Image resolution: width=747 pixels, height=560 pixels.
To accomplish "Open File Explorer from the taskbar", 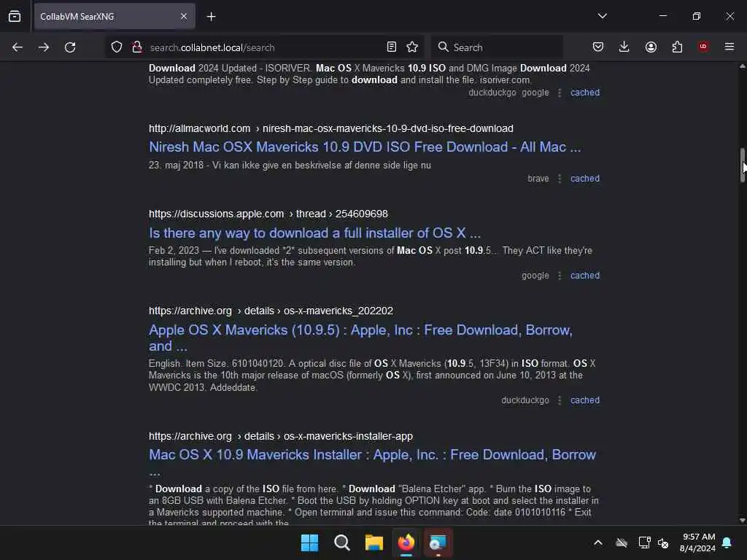I will point(374,542).
